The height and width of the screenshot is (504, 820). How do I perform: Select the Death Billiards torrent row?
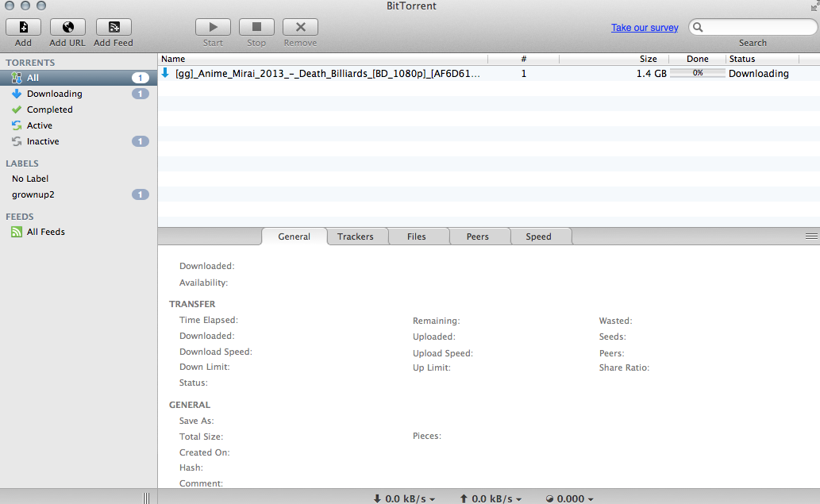[489, 74]
